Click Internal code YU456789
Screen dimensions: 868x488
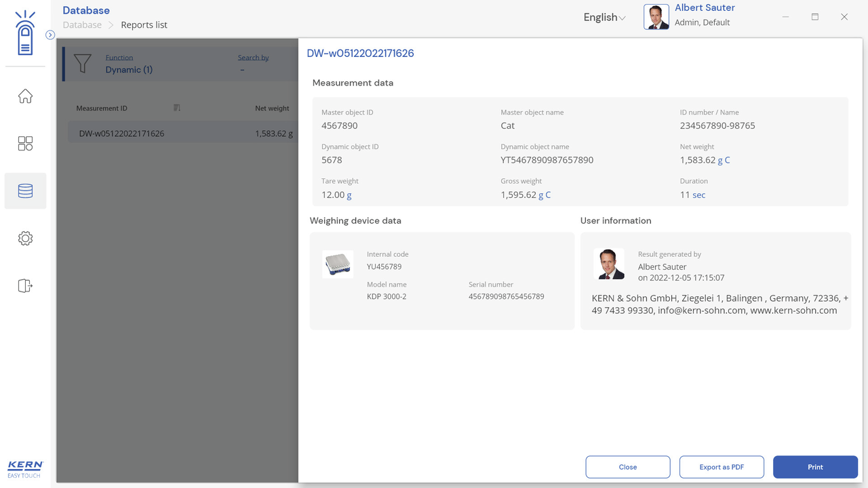point(384,266)
